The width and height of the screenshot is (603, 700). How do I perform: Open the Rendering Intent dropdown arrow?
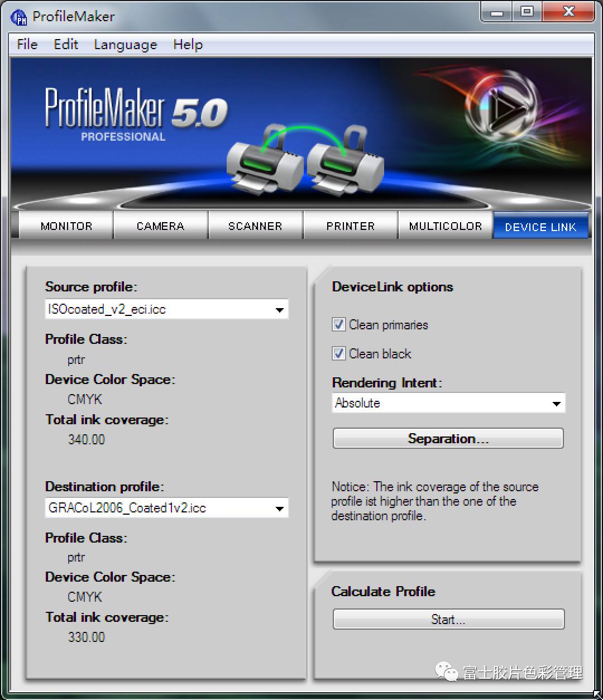coord(557,404)
